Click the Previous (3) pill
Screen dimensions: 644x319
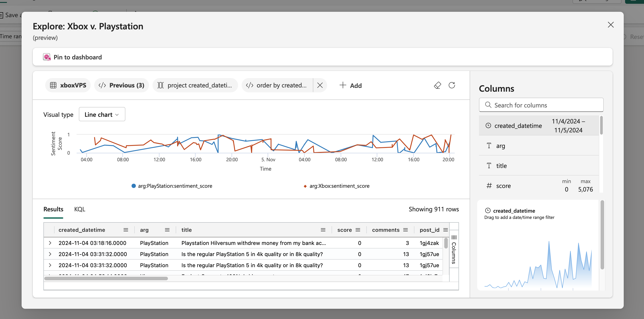click(x=122, y=85)
